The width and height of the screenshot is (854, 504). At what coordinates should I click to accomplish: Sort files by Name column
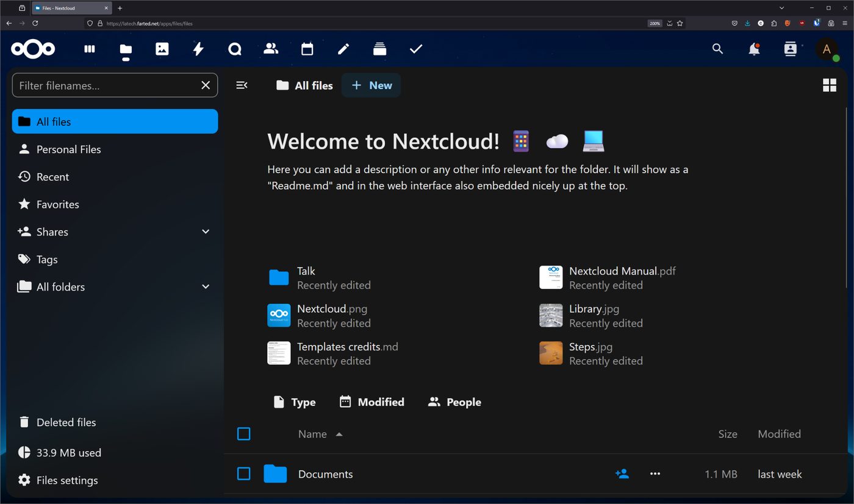point(320,434)
